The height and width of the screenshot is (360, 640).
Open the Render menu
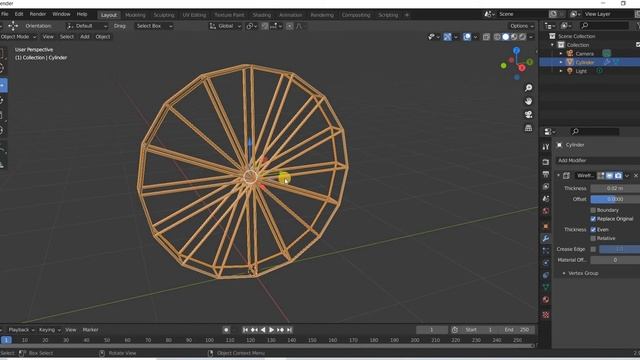click(38, 14)
